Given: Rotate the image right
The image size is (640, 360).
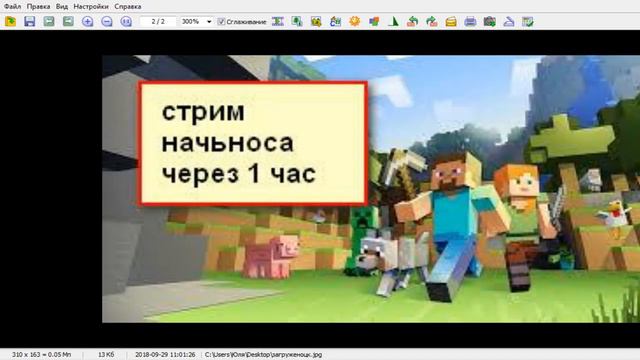Looking at the screenshot, I should pos(431,21).
